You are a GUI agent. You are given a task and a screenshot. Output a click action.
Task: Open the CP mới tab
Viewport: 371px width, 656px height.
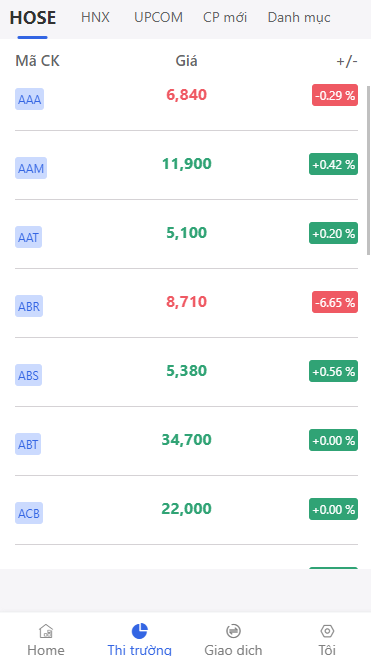225,18
